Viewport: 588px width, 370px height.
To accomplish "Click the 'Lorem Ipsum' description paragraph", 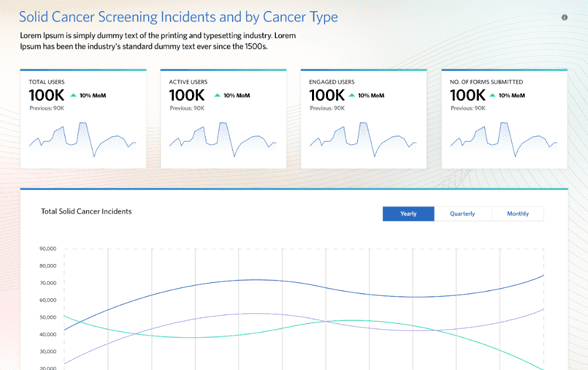I will (158, 41).
